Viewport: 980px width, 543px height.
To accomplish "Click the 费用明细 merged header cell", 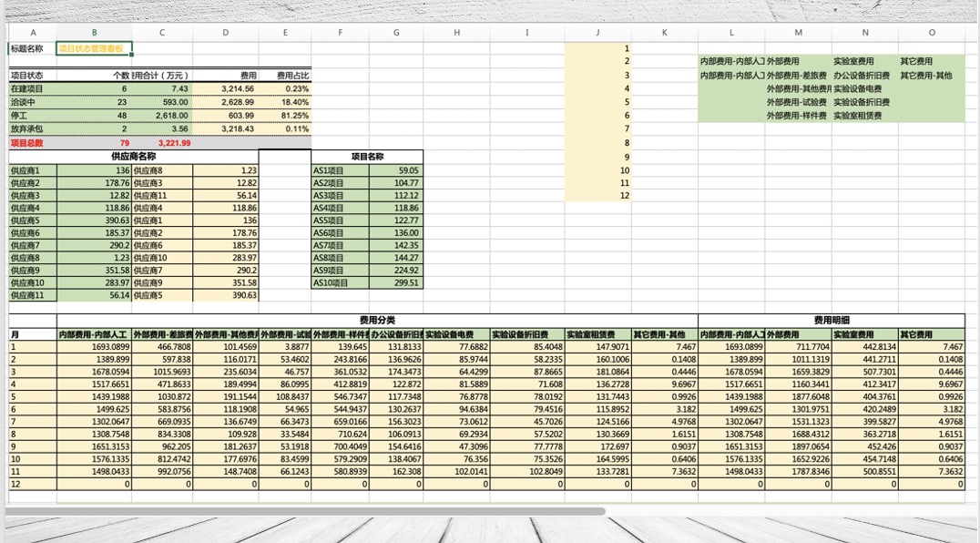I will [x=831, y=321].
